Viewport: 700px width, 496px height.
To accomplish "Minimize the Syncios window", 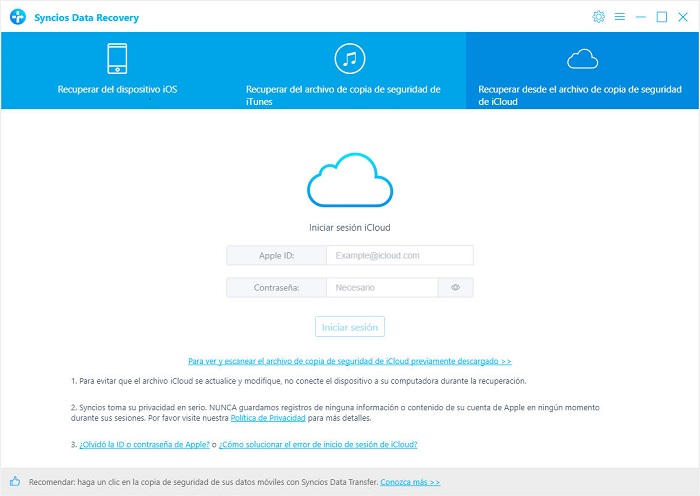I will (x=641, y=17).
